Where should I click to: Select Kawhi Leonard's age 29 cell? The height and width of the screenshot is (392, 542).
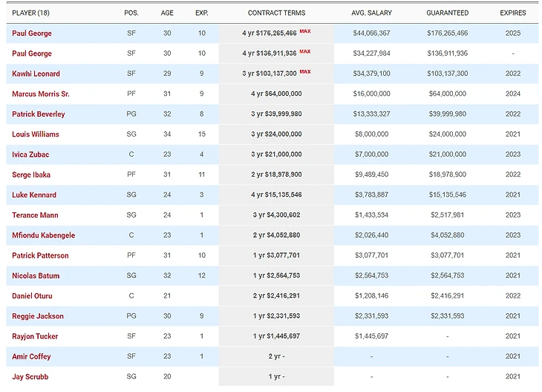[x=167, y=73]
